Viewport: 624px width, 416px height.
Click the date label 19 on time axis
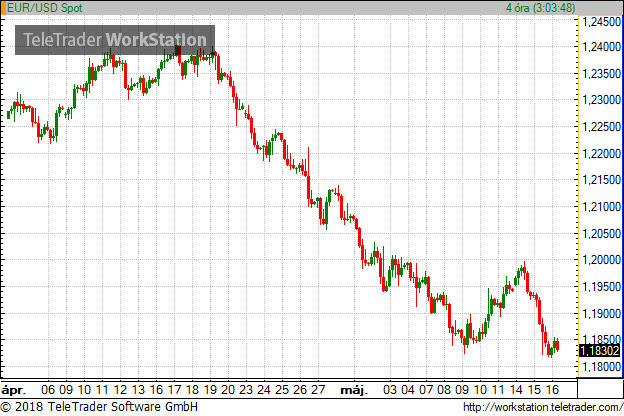pyautogui.click(x=210, y=390)
